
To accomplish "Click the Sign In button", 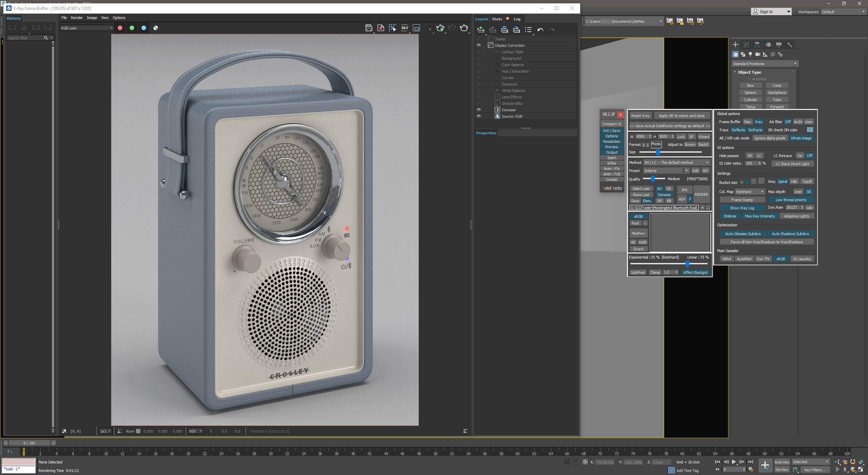I will tap(771, 12).
